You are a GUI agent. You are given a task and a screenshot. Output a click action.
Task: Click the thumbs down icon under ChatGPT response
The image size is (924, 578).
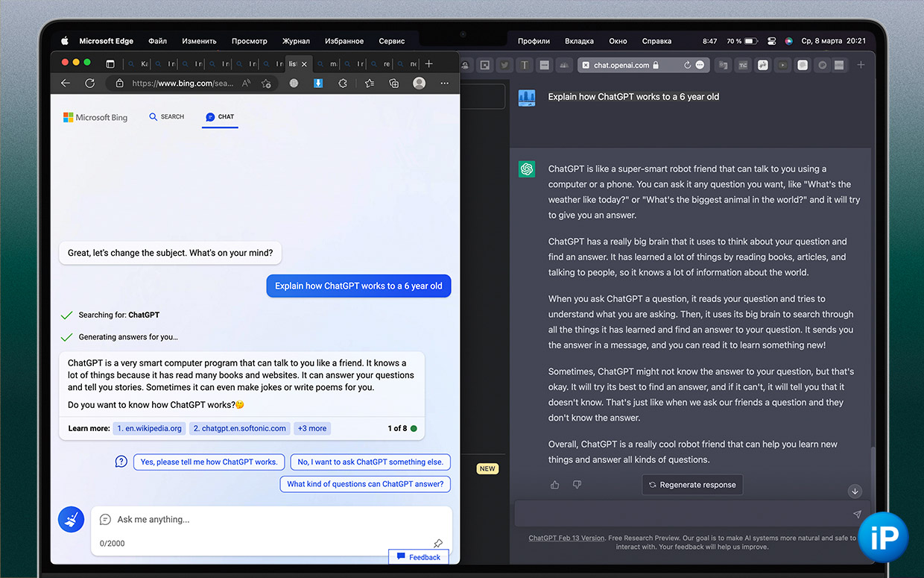coord(577,485)
